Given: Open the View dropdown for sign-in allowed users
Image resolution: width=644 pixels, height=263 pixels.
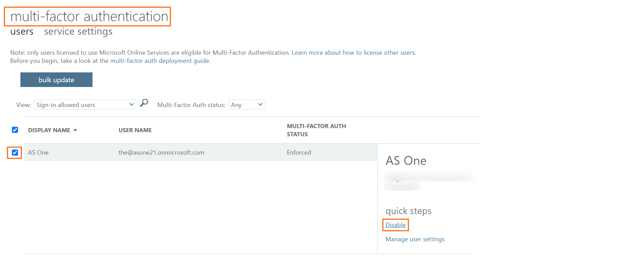Looking at the screenshot, I should pyautogui.click(x=85, y=105).
